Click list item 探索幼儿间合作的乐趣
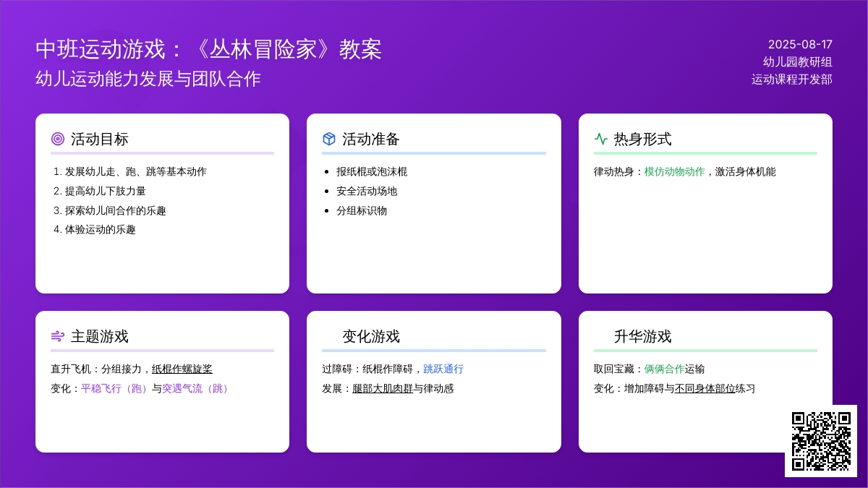The width and height of the screenshot is (868, 488). pos(116,210)
